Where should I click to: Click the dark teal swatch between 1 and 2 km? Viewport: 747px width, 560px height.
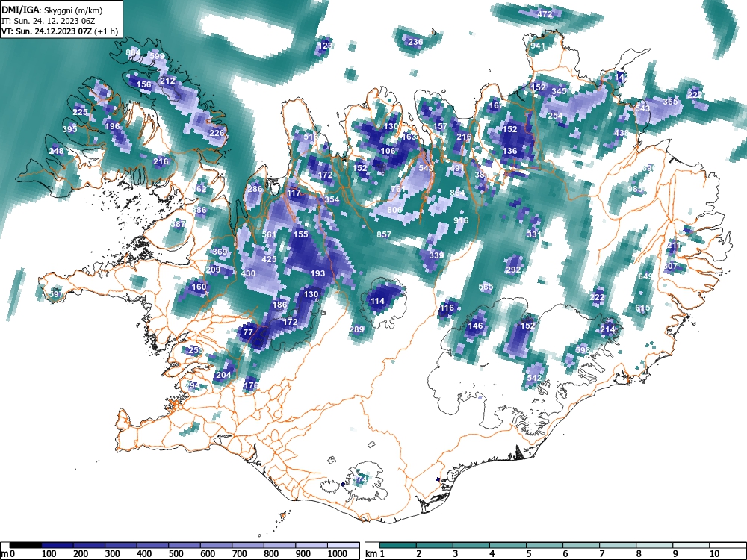[x=398, y=545]
